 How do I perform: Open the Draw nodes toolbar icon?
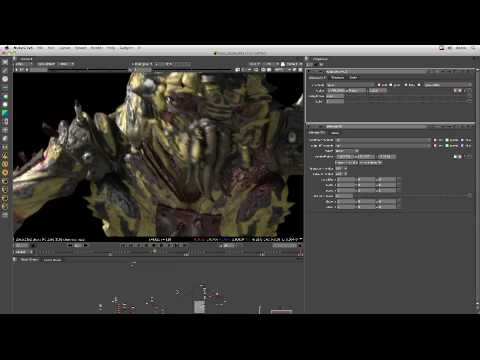(5, 70)
